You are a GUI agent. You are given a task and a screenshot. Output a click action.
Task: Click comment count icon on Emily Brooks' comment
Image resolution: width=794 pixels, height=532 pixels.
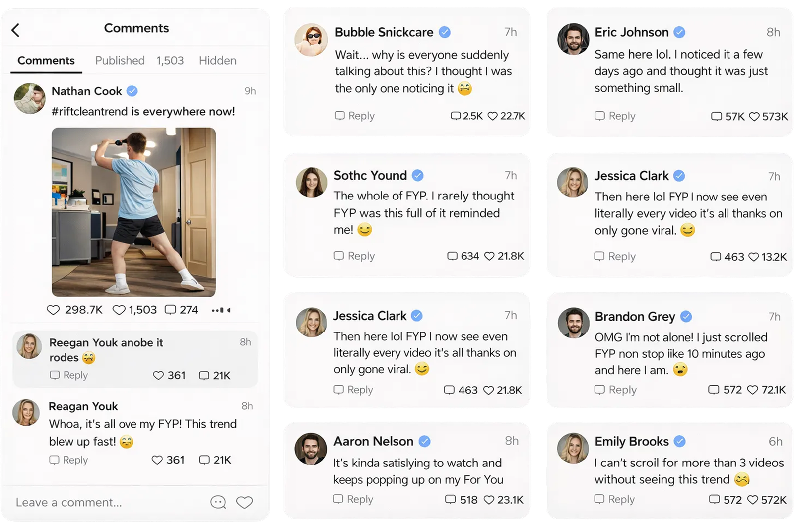[x=714, y=499]
